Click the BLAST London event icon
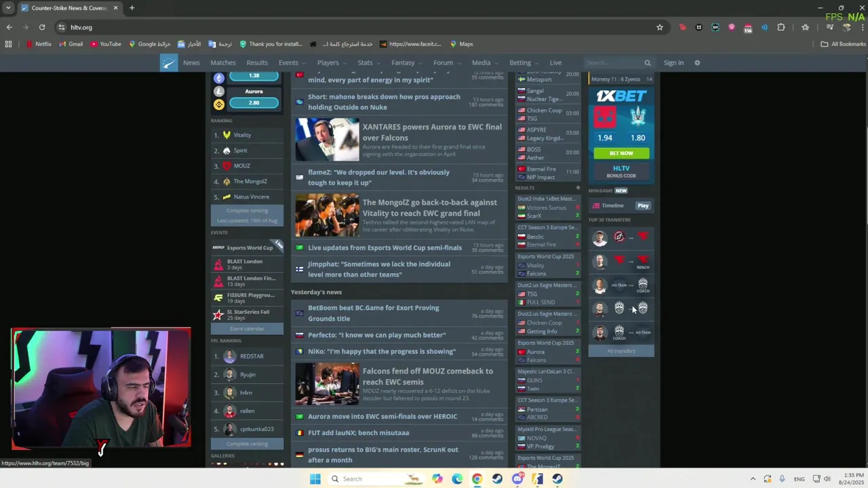Screen dimensions: 868x488 (218, 264)
